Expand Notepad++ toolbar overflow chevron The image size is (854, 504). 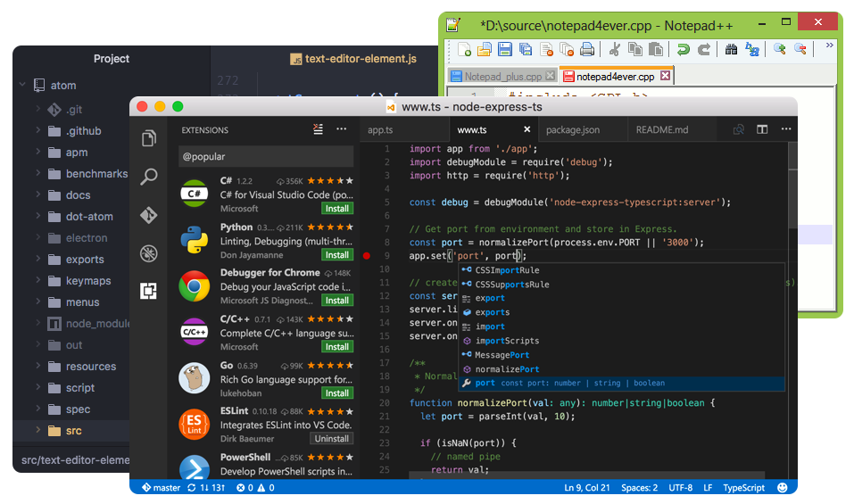coord(830,45)
